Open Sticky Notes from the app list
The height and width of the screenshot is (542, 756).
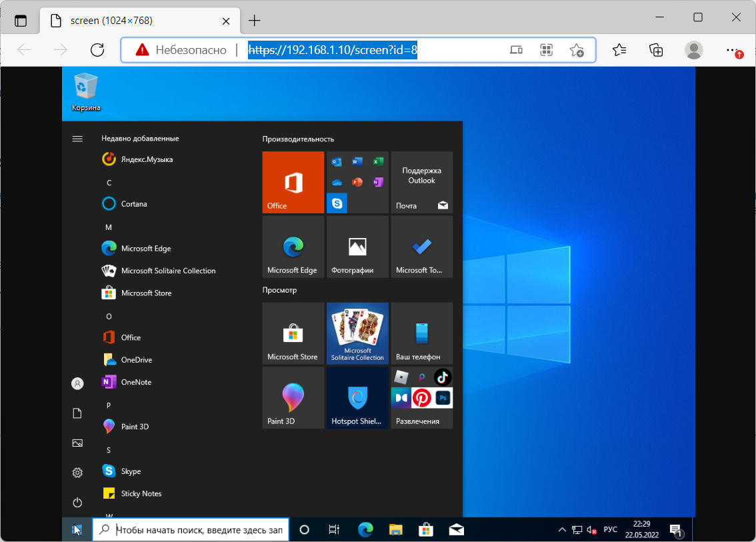tap(131, 493)
